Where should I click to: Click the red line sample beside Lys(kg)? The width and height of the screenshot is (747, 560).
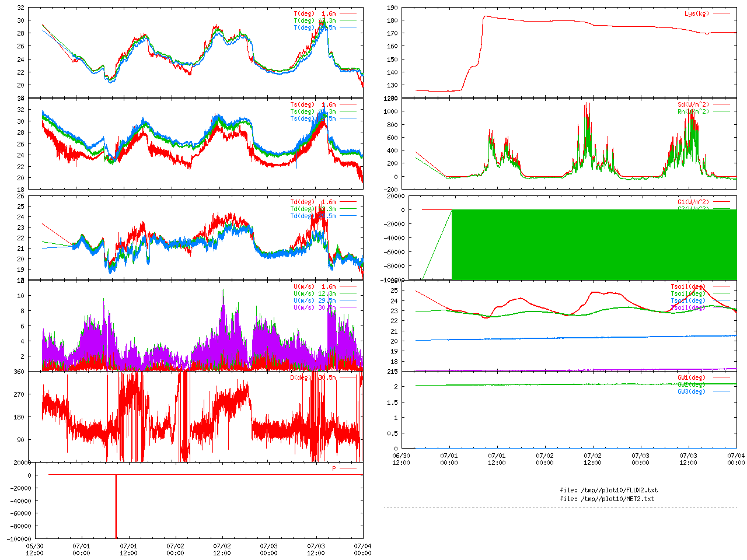click(721, 13)
